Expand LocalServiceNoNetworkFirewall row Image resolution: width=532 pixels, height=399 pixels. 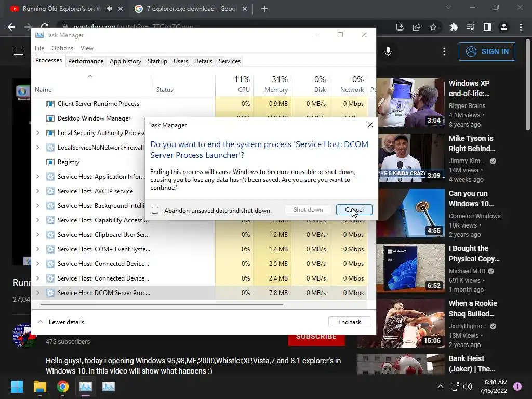coord(37,148)
